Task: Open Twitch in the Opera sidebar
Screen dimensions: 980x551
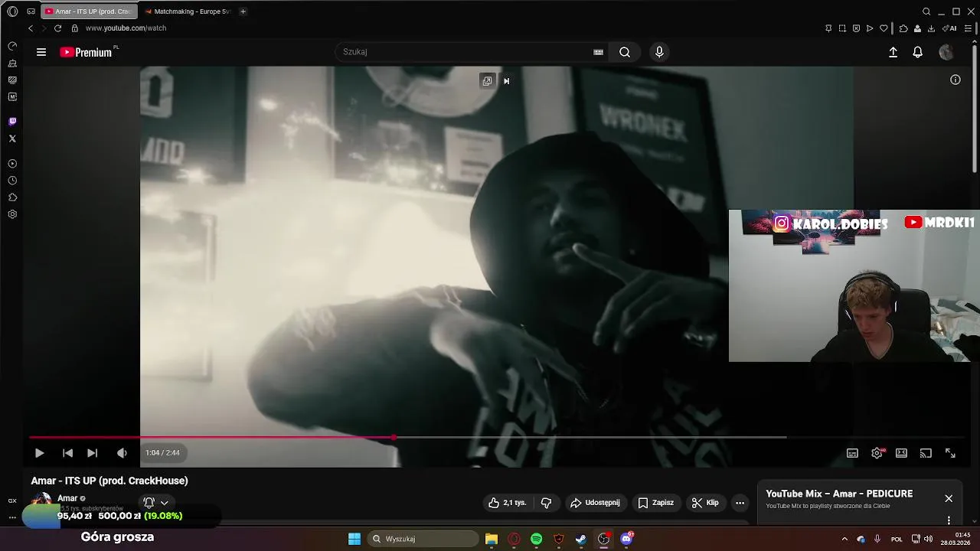Action: pyautogui.click(x=12, y=122)
